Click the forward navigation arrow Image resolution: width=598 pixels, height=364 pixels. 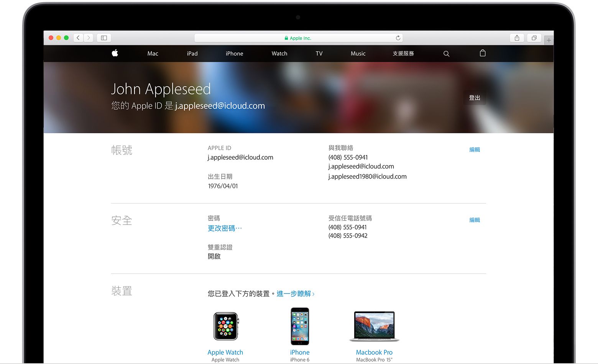tap(89, 38)
